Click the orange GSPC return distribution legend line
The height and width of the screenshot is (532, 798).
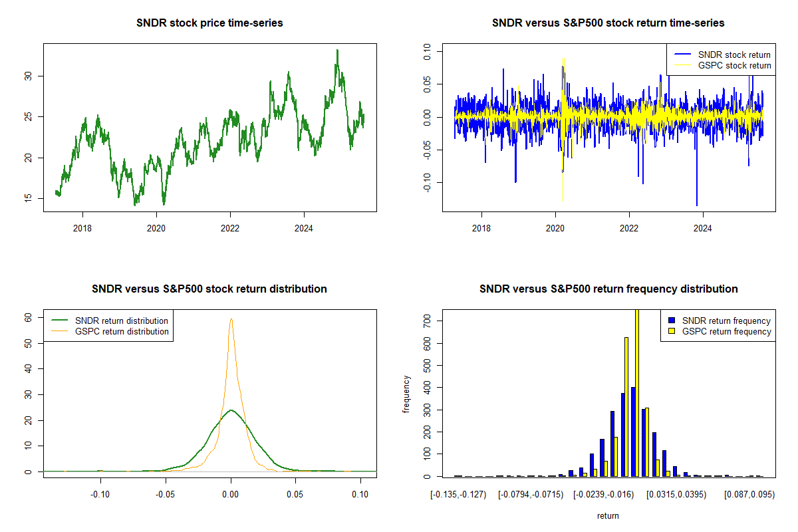59,331
